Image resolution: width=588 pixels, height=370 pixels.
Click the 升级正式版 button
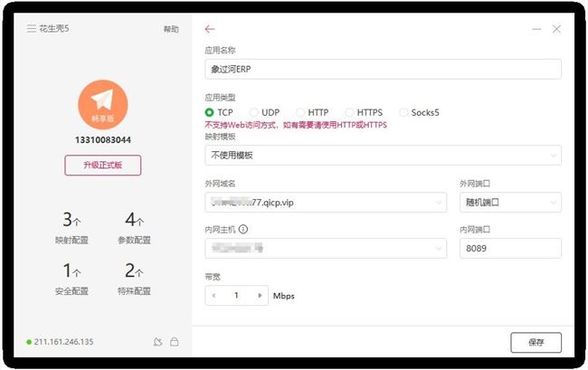[x=103, y=165]
